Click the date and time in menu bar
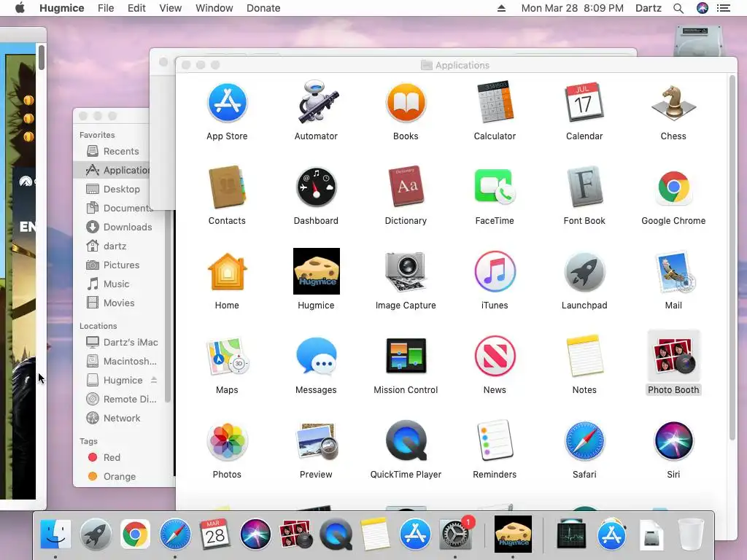This screenshot has height=560, width=747. coord(572,8)
